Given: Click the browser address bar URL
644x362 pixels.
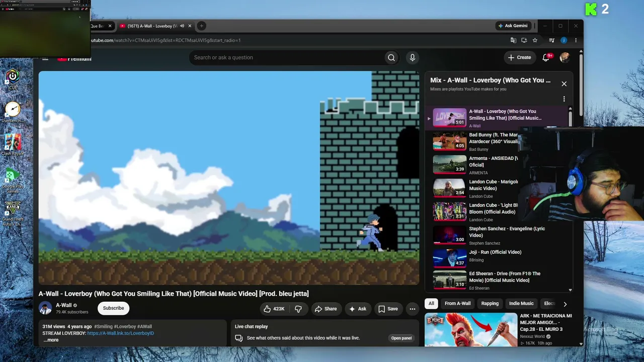Looking at the screenshot, I should 165,40.
